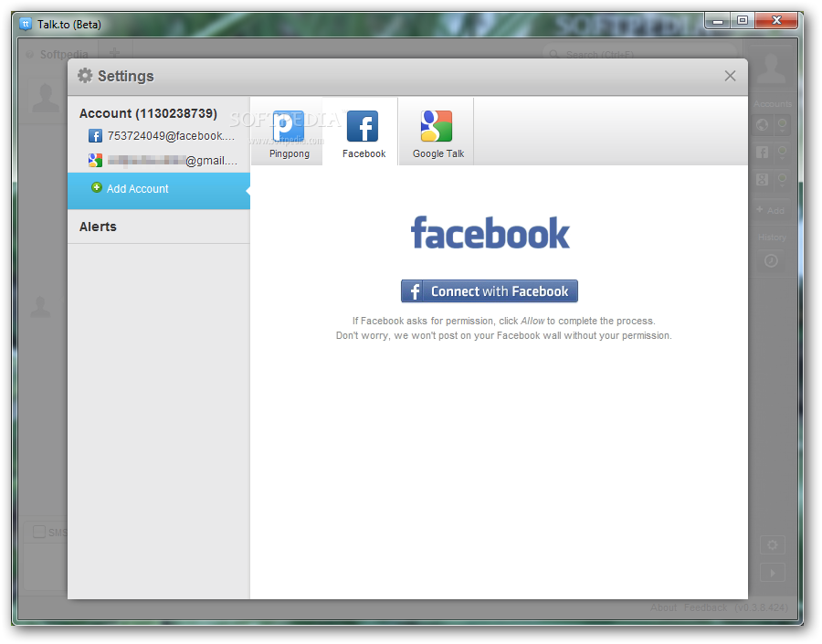Screen dimensions: 822x644
Task: Click the contact avatar in main window top left
Action: pos(47,98)
